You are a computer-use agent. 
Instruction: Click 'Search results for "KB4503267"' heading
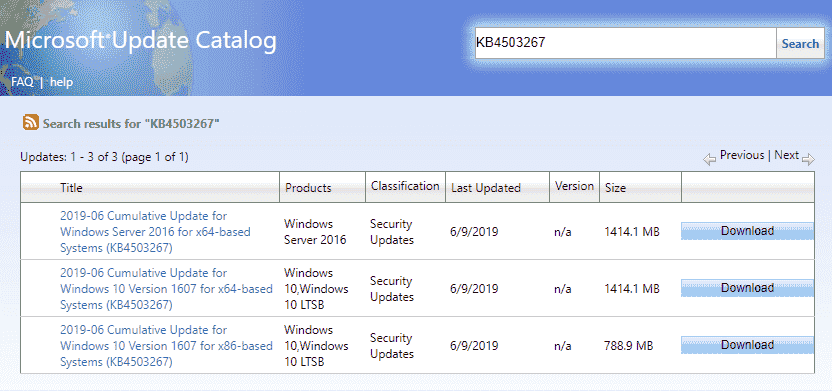click(131, 124)
